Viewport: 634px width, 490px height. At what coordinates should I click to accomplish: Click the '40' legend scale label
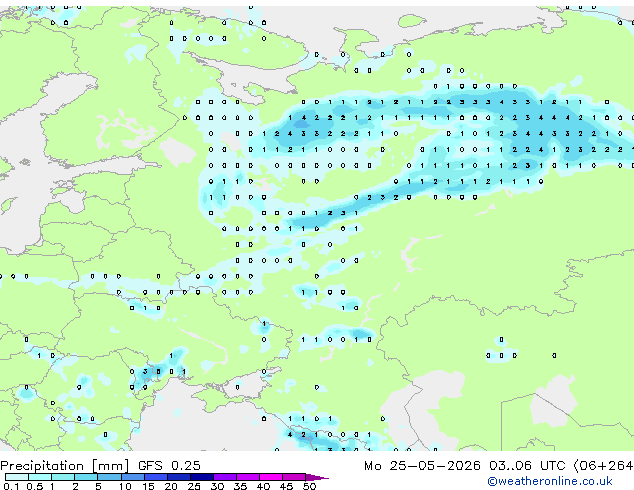click(263, 486)
